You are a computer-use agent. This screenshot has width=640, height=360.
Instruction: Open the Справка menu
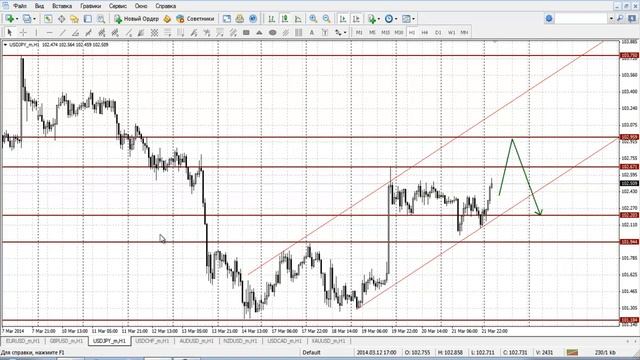tap(166, 6)
